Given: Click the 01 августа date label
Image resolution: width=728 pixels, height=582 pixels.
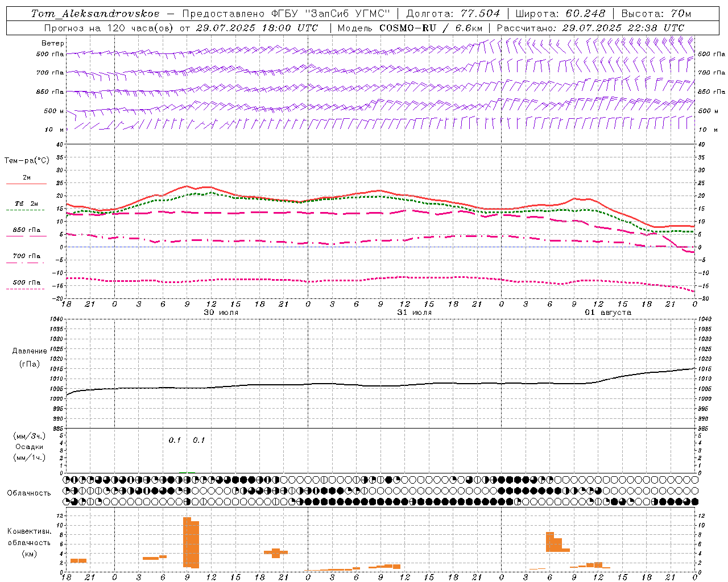Looking at the screenshot, I should point(608,313).
